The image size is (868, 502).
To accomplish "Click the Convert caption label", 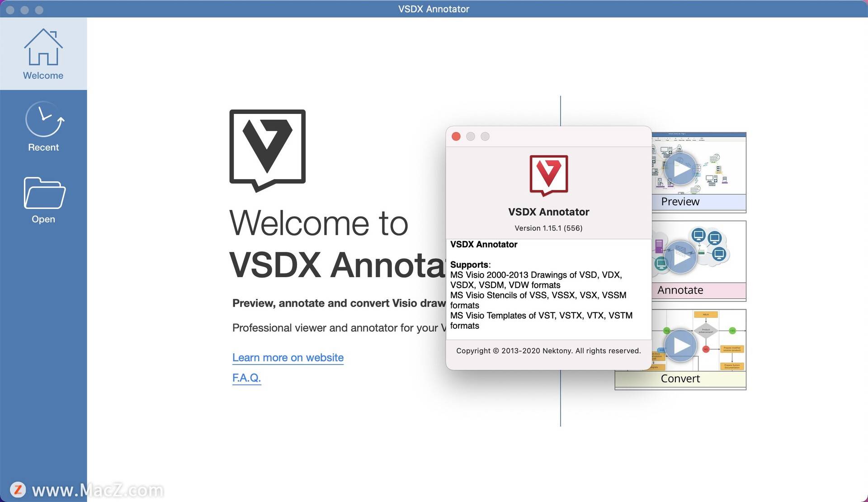I will pyautogui.click(x=680, y=379).
